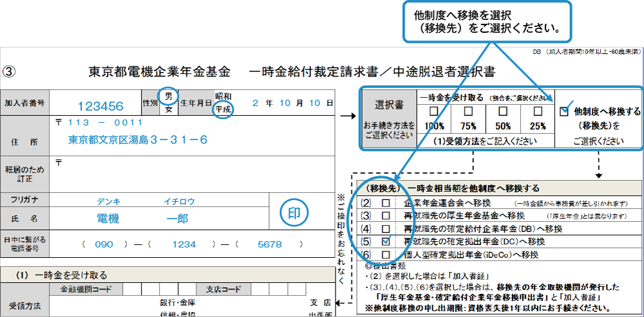Click the 銀行・金庫 text
Screen dimensions: 644x317
pyautogui.click(x=177, y=303)
